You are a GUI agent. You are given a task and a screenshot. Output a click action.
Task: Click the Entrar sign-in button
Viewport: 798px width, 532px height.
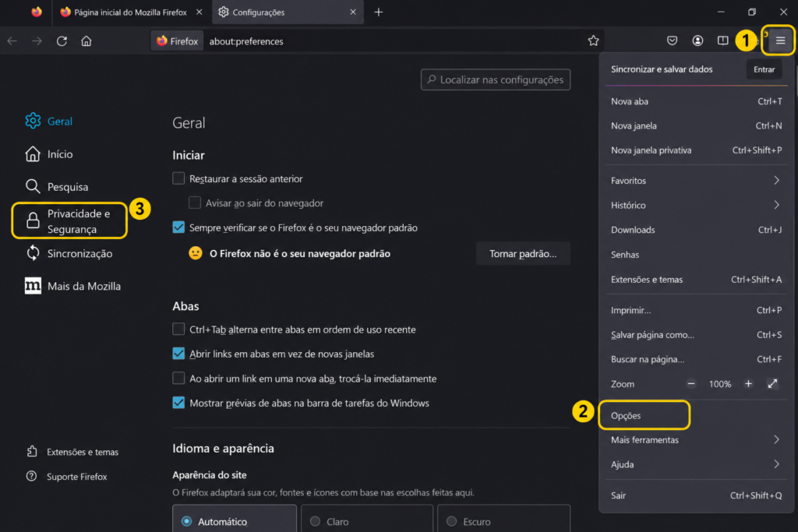pyautogui.click(x=764, y=69)
